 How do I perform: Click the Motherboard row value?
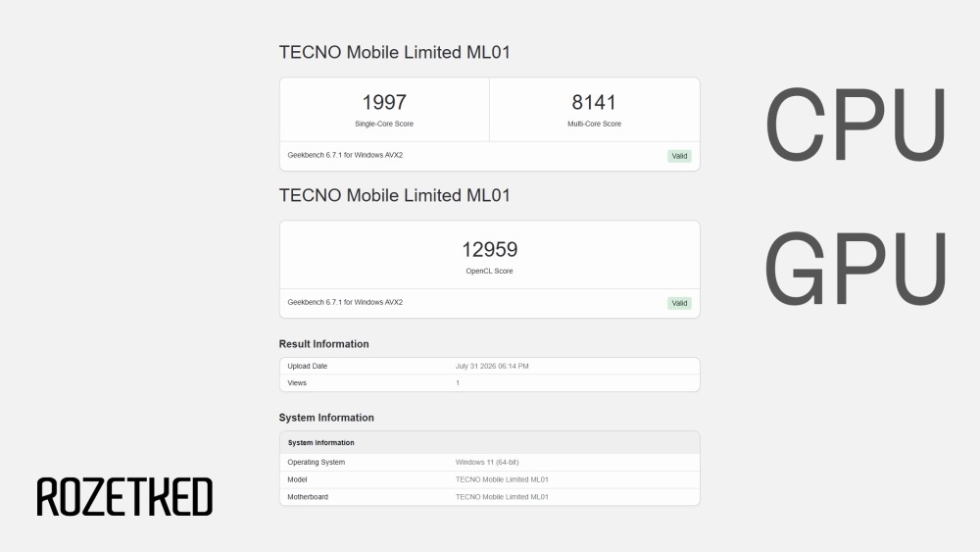(502, 498)
